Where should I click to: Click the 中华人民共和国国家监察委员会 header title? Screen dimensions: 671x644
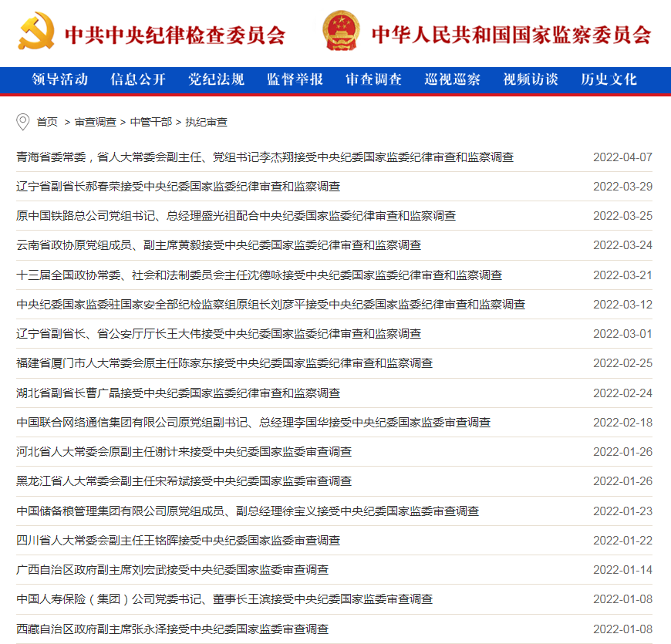[511, 35]
